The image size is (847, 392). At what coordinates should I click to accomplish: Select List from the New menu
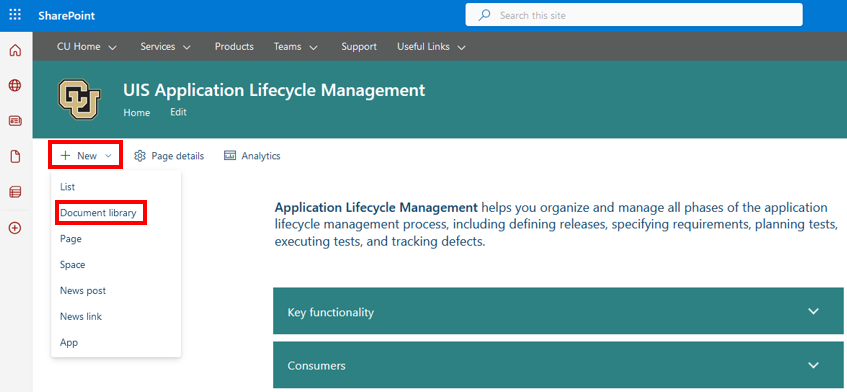click(x=116, y=187)
